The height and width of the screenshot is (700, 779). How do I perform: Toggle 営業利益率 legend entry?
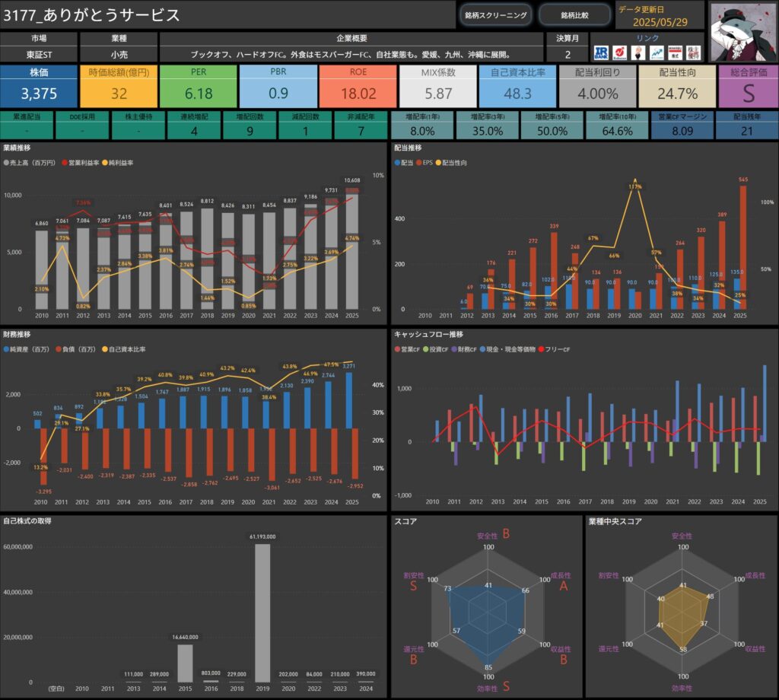coord(86,163)
